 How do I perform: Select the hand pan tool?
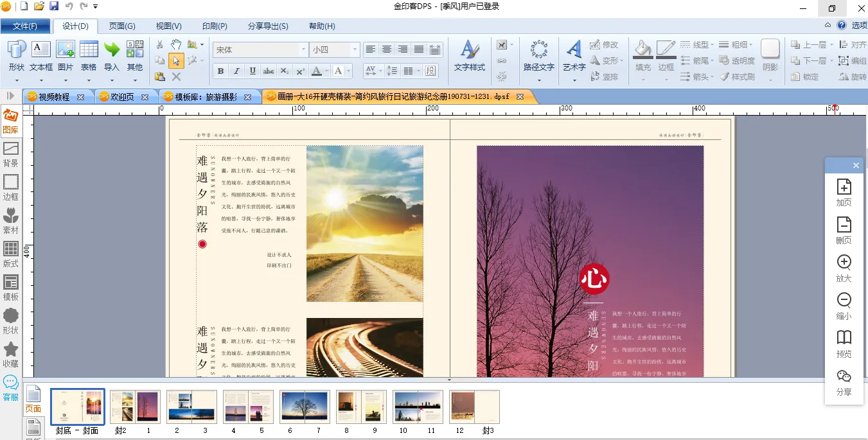click(176, 44)
